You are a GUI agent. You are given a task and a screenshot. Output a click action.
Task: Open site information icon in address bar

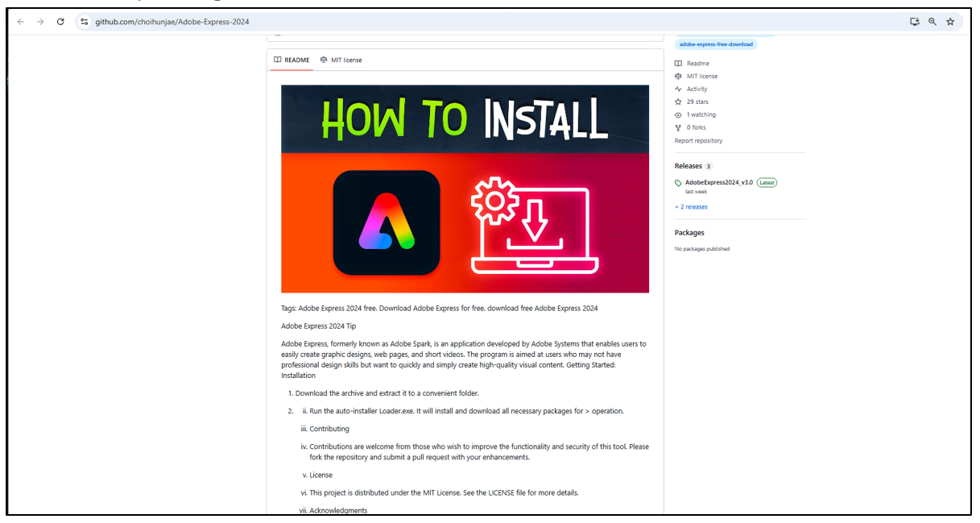point(85,22)
